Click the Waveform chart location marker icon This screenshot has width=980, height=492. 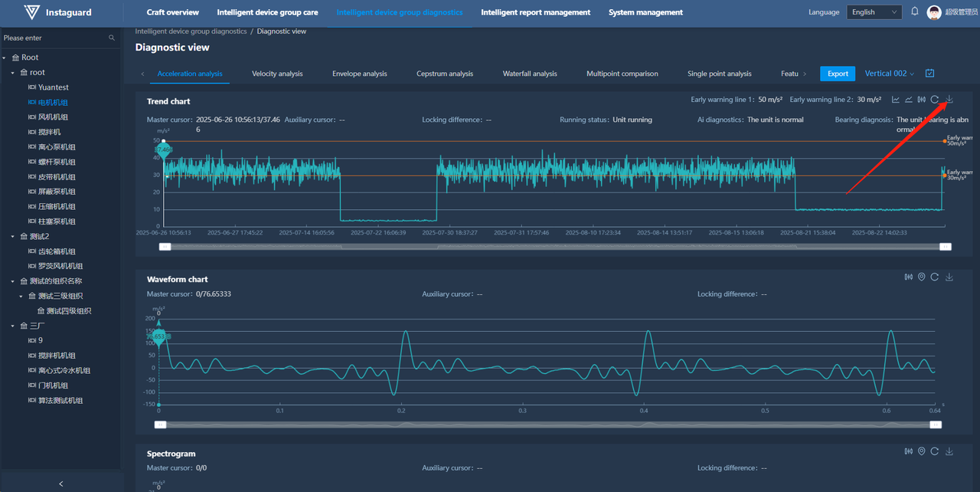(922, 277)
